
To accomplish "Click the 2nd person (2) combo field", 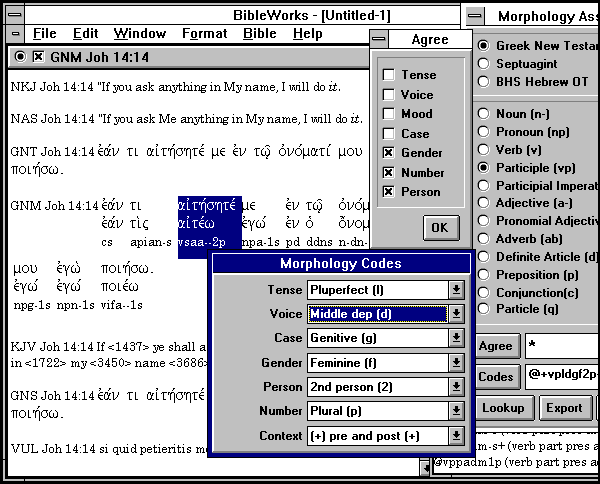I will (x=378, y=387).
